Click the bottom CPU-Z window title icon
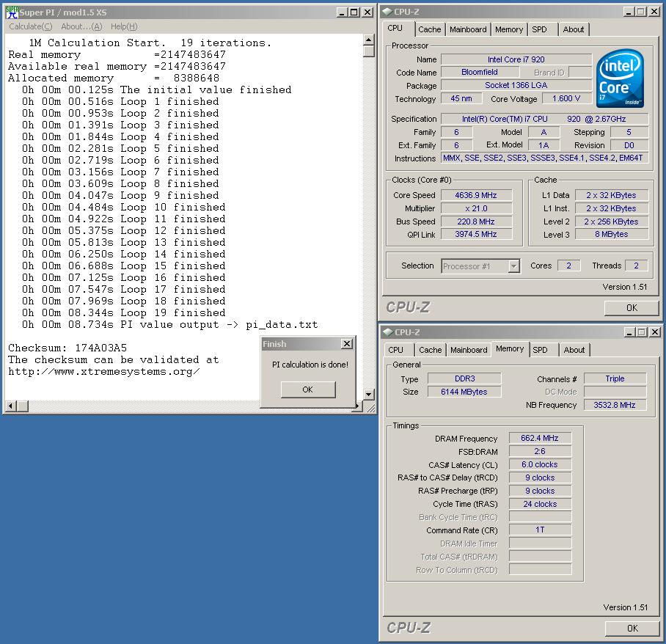This screenshot has height=644, width=666. click(387, 332)
